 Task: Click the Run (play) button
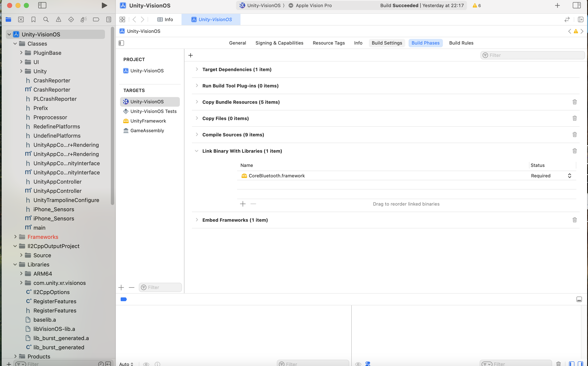(104, 5)
